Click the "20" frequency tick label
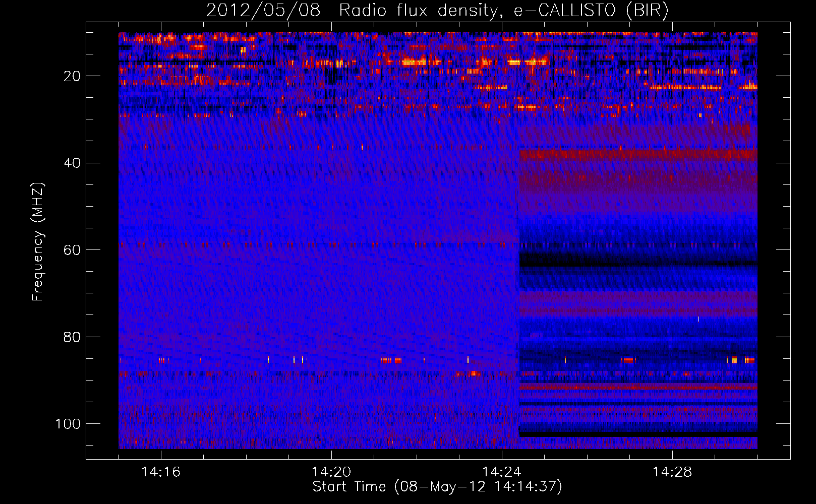The height and width of the screenshot is (504, 816). [72, 76]
